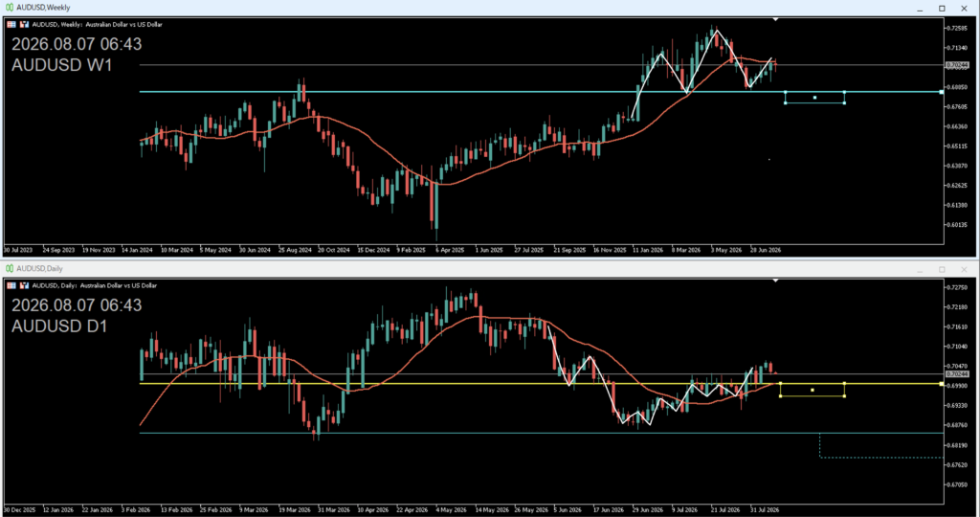This screenshot has width=980, height=517.
Task: Click the yellow rectangle's center handle on Daily
Action: [813, 390]
